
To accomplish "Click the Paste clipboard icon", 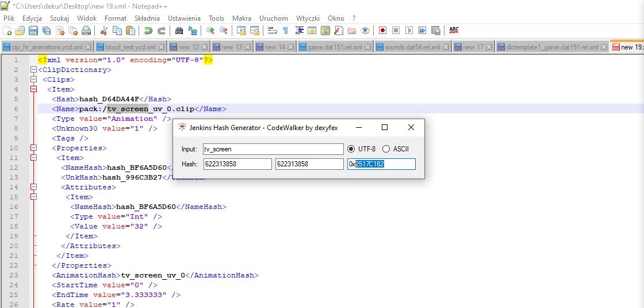I will (130, 31).
